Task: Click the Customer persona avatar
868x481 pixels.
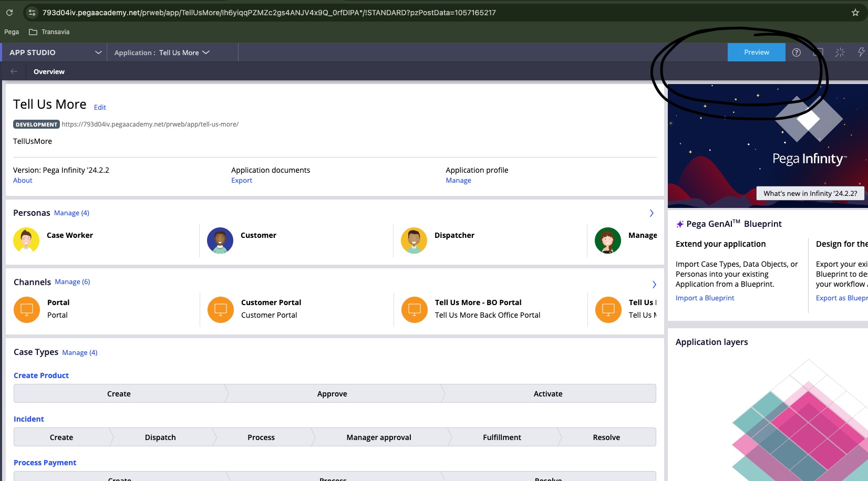Action: (x=220, y=240)
